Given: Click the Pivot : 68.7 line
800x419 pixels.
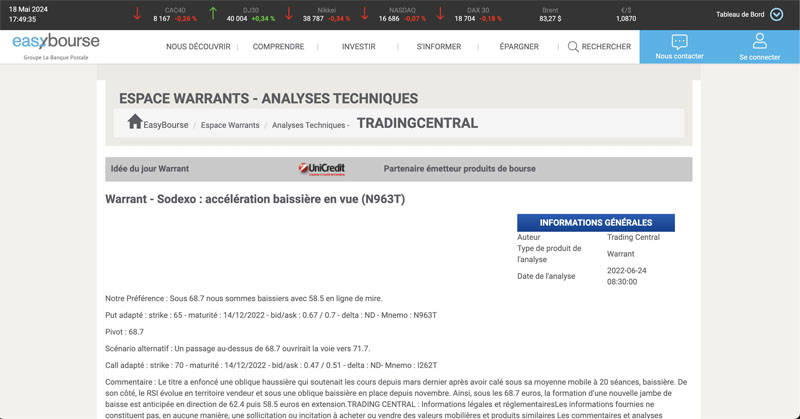Looking at the screenshot, I should coord(124,332).
